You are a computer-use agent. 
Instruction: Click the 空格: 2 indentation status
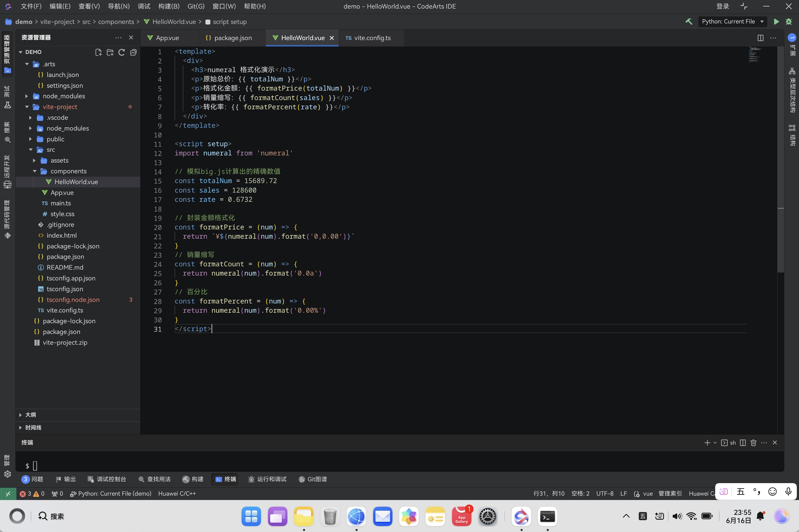(580, 494)
